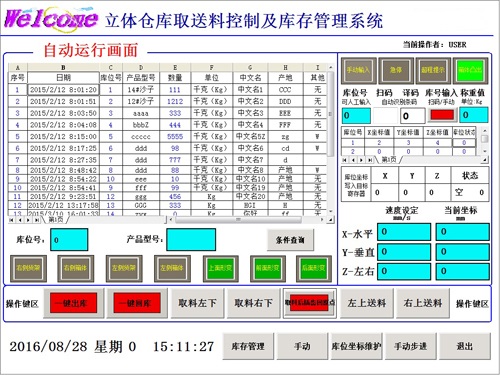Toggle the red 库号输入 scan/manual switch
The height and width of the screenshot is (375, 500).
coord(442,115)
